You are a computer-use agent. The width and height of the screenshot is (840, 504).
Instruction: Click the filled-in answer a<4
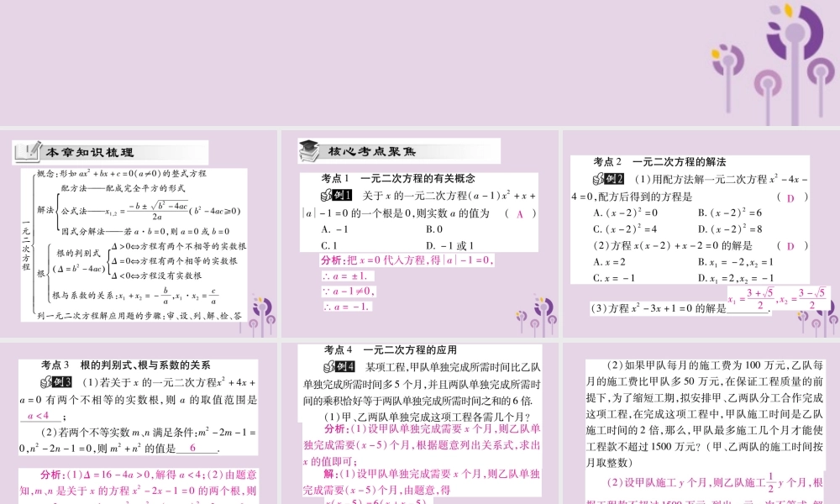coord(39,416)
